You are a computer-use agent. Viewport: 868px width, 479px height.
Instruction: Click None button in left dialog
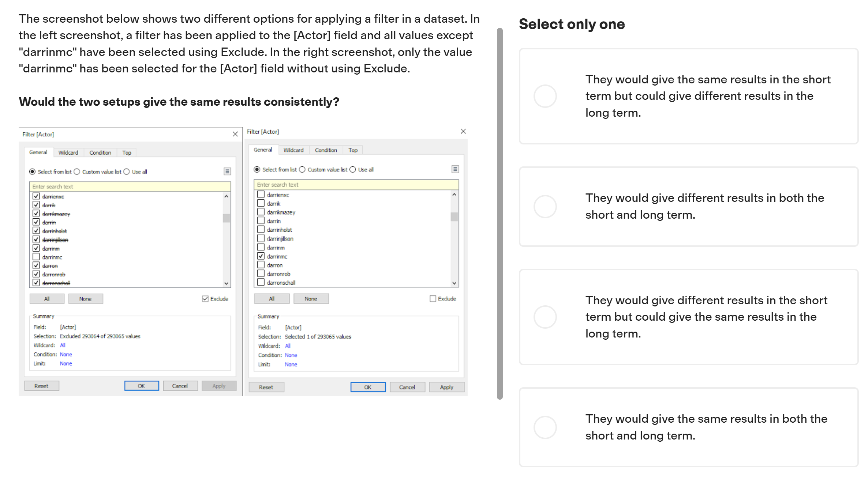click(86, 299)
